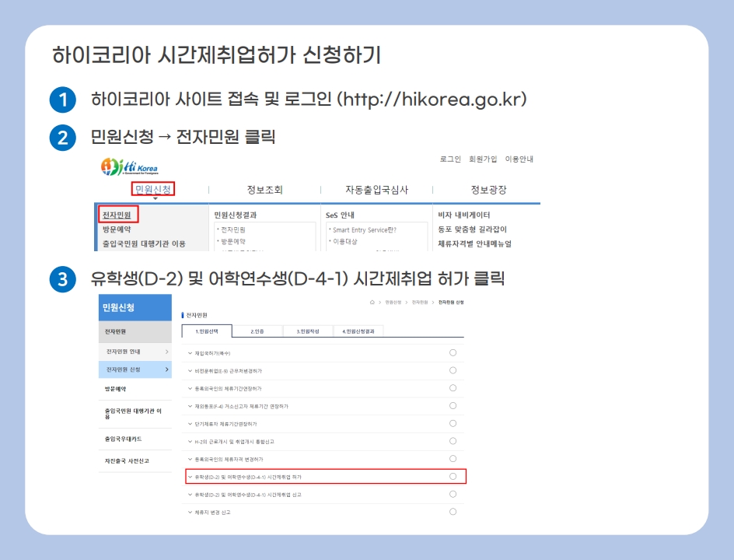Expand the 시간제취업 허가 row chevron
Screen dimensions: 734x560
click(190, 477)
